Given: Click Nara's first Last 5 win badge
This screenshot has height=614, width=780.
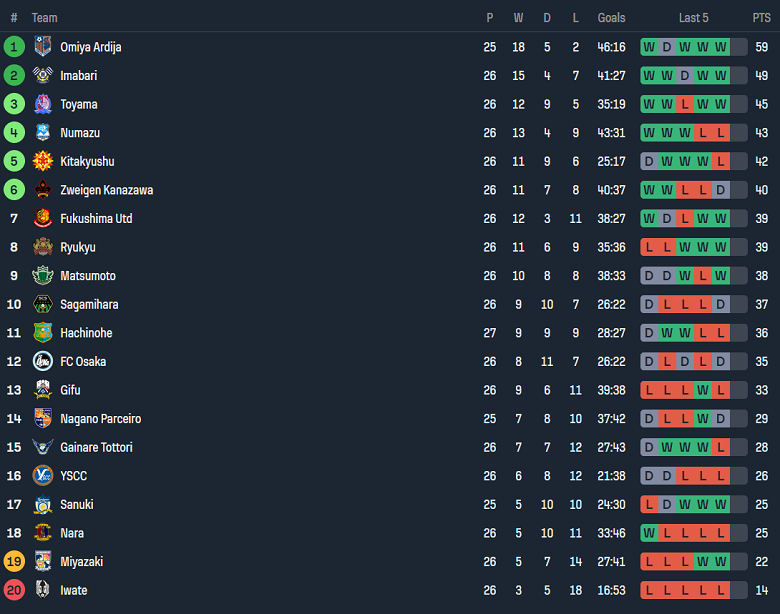Looking at the screenshot, I should [650, 533].
